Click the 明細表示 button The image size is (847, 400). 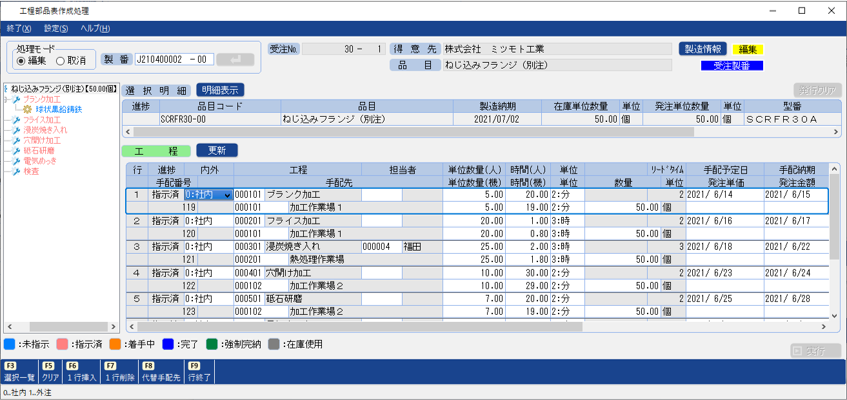220,90
